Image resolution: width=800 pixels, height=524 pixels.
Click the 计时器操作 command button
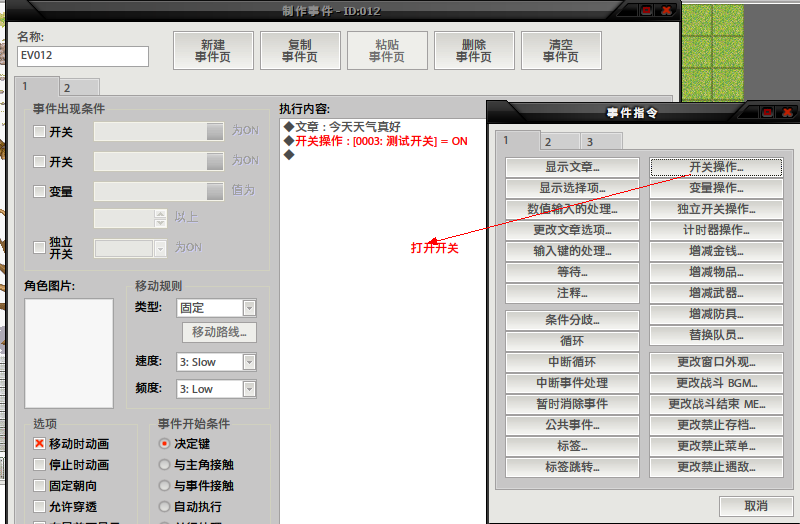[x=716, y=230]
